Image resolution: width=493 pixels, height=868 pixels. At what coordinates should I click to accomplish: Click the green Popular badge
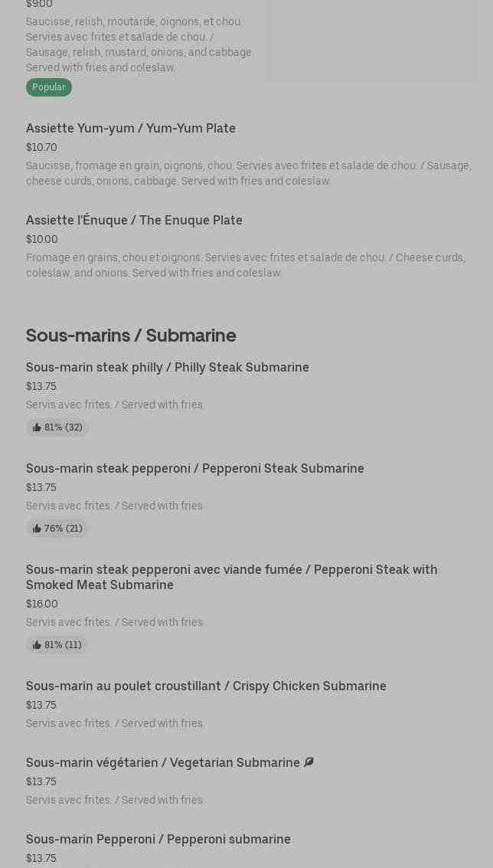click(49, 87)
